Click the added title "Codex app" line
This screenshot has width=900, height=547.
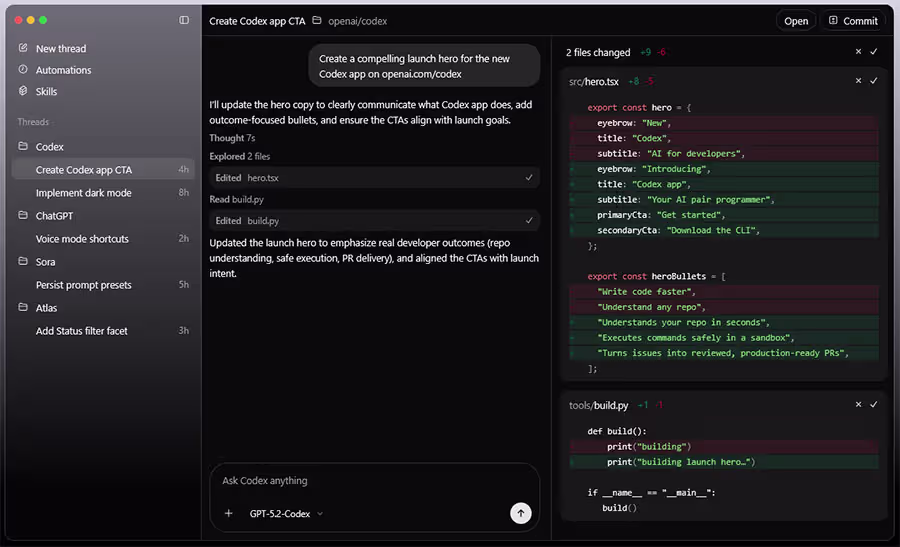pyautogui.click(x=724, y=184)
